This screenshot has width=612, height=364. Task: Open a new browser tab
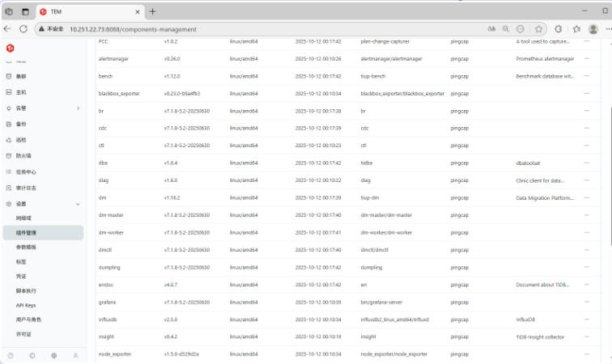click(152, 11)
